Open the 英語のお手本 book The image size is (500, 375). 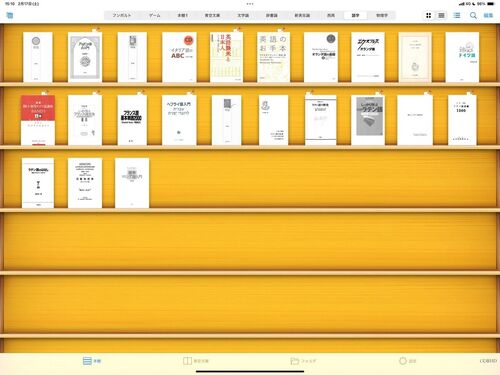(273, 57)
